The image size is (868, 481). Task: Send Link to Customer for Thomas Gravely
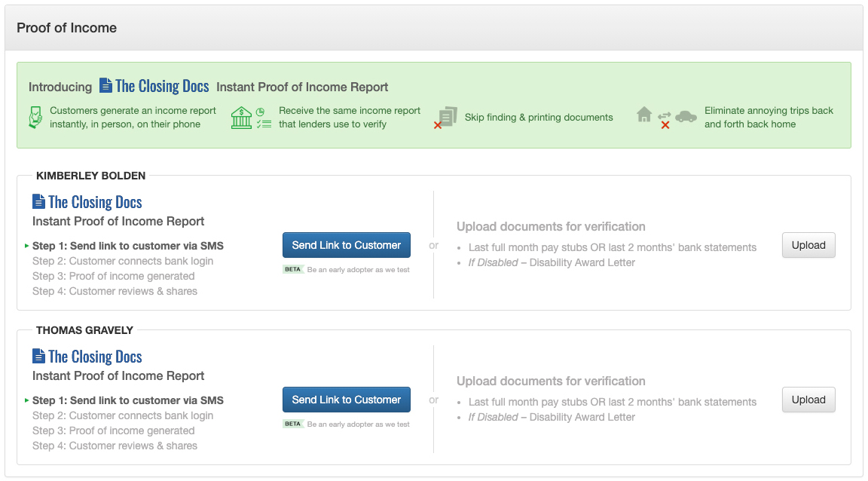(x=347, y=400)
